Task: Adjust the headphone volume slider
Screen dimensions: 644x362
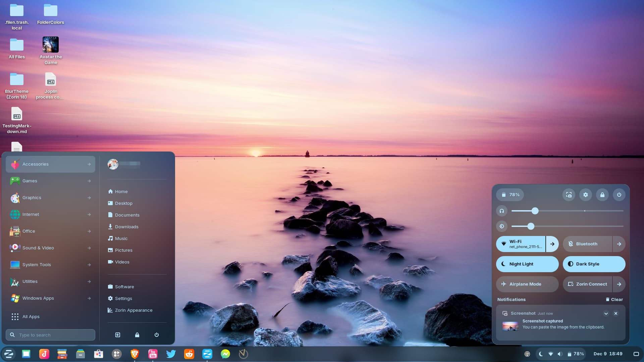Action: point(535,211)
